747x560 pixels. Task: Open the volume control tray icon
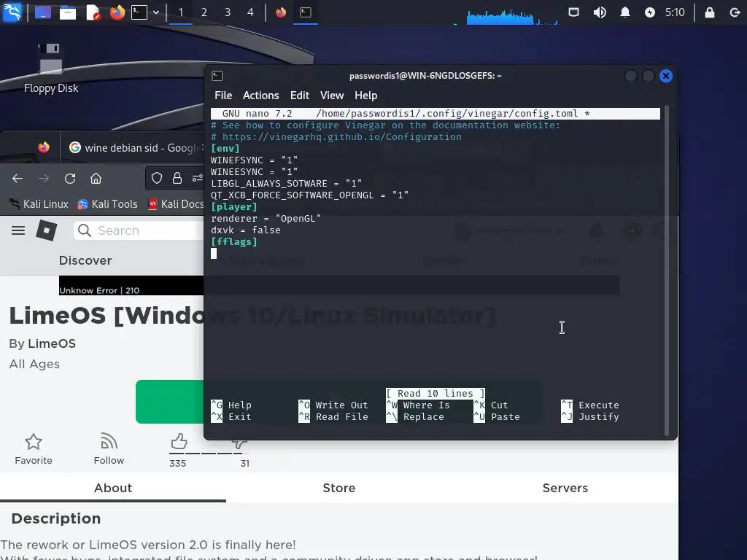point(600,12)
